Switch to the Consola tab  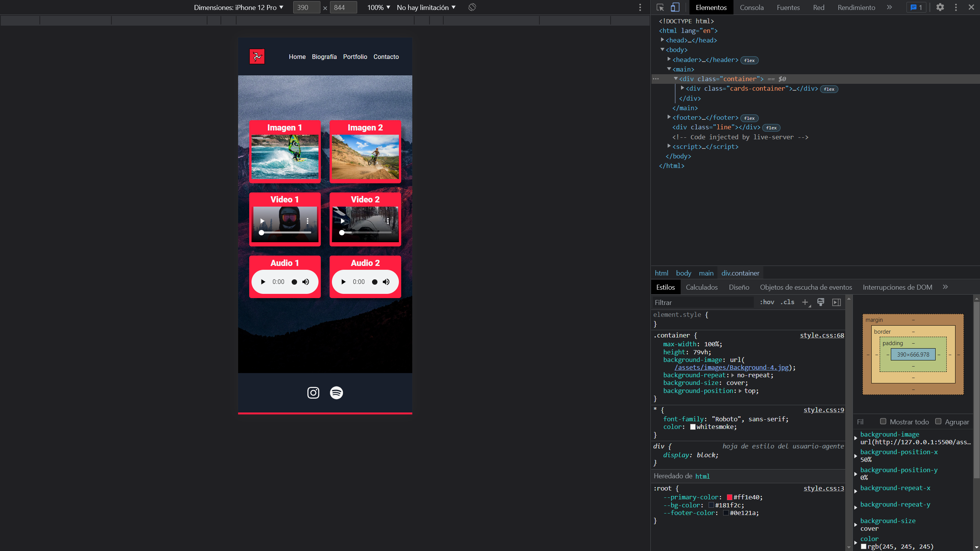point(752,7)
